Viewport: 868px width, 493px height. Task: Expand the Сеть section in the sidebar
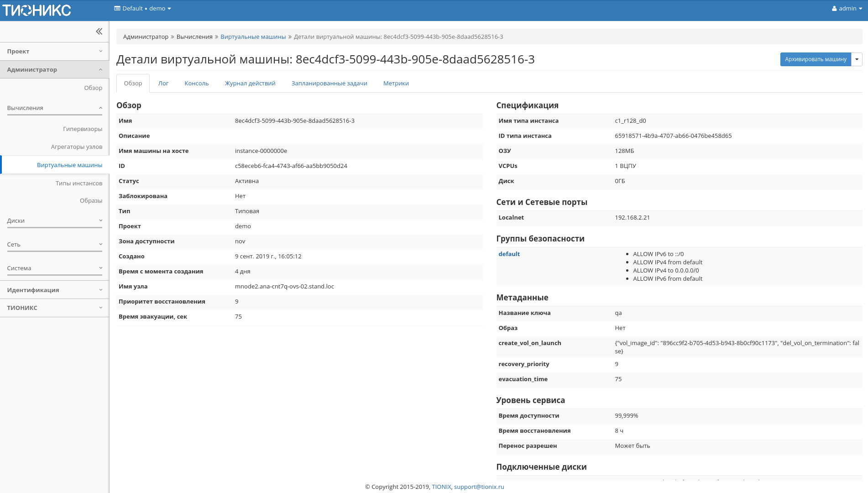click(x=54, y=244)
